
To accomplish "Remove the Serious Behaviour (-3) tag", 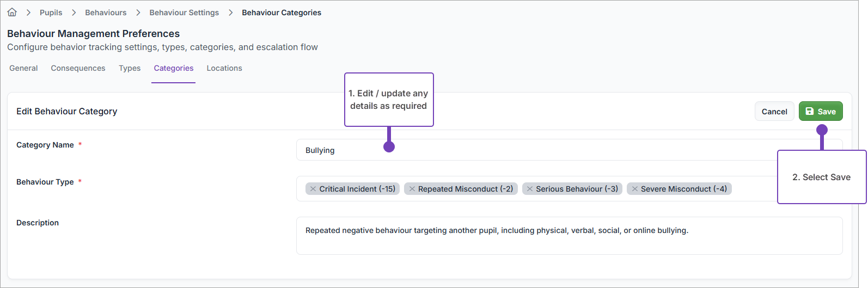I will [530, 189].
